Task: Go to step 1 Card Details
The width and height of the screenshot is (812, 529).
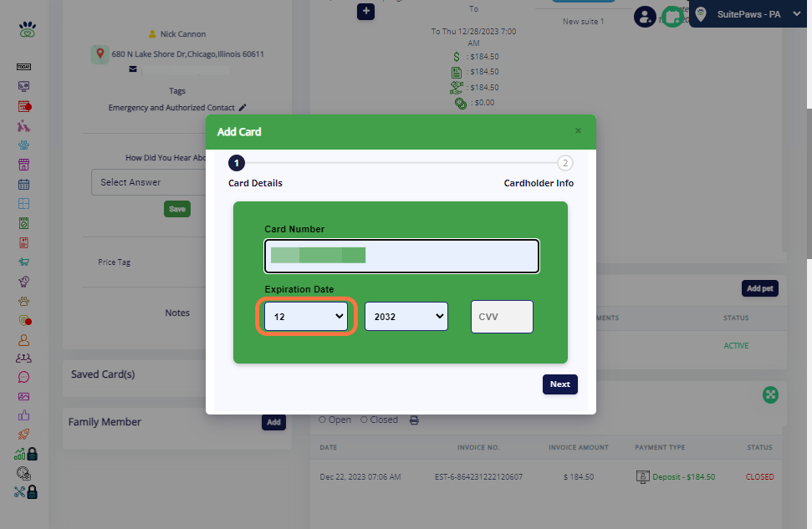Action: pos(237,163)
